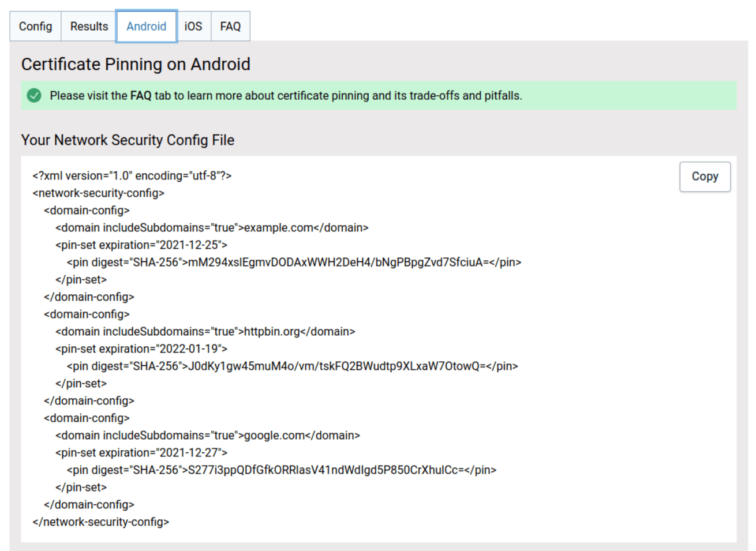This screenshot has height=551, width=756.
Task: Switch to the Config tab
Action: tap(35, 26)
